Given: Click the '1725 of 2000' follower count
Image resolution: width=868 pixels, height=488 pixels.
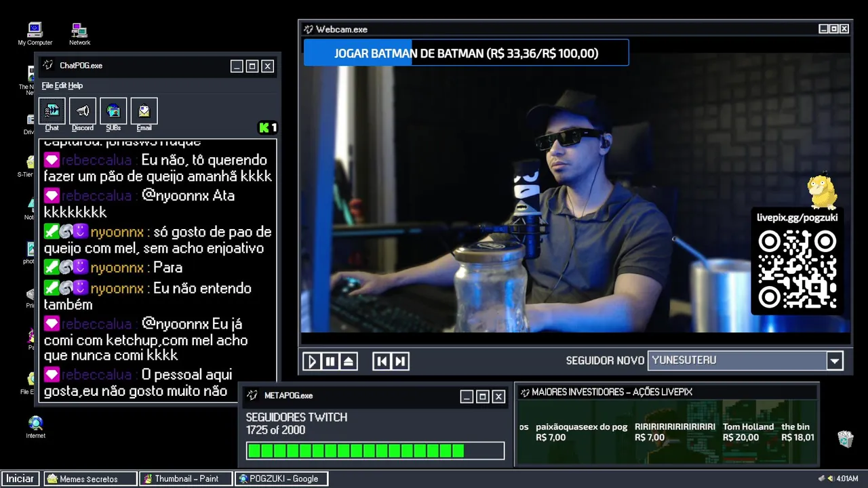Looking at the screenshot, I should pyautogui.click(x=275, y=430).
